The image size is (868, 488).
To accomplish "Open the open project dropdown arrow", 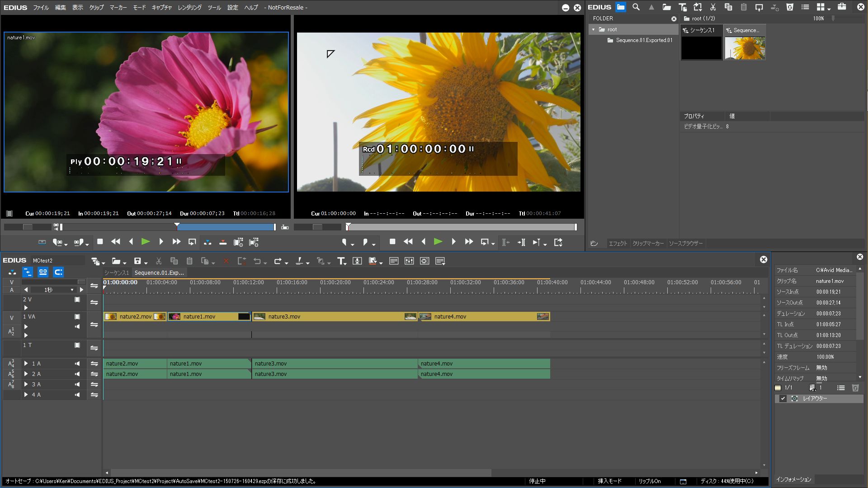I will (x=125, y=263).
